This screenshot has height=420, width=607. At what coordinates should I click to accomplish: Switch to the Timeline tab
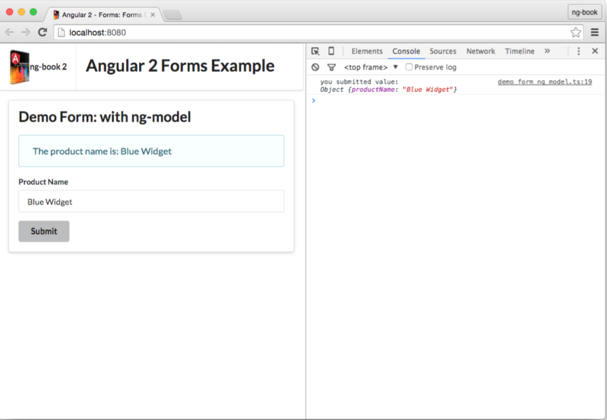click(x=520, y=51)
